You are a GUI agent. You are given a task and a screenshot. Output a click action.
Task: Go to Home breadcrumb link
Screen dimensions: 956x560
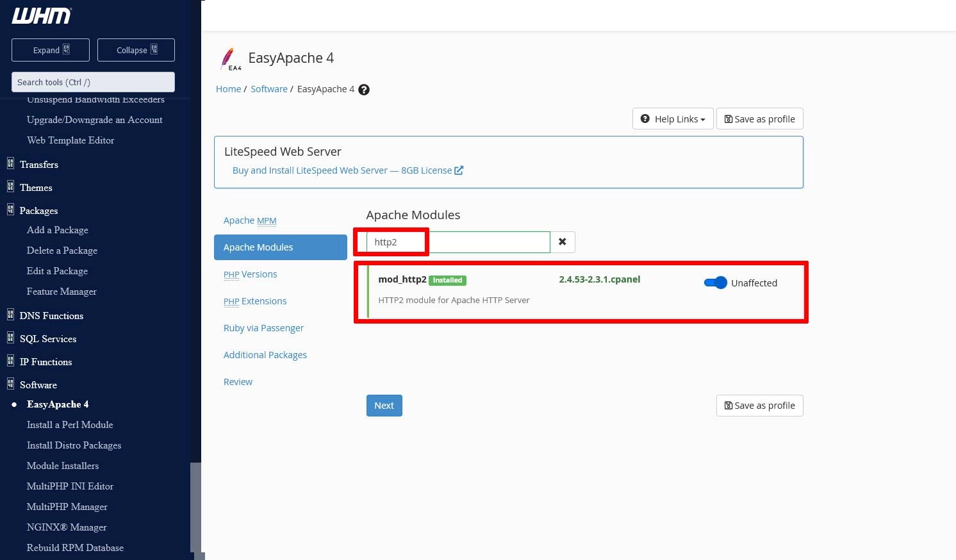tap(228, 89)
